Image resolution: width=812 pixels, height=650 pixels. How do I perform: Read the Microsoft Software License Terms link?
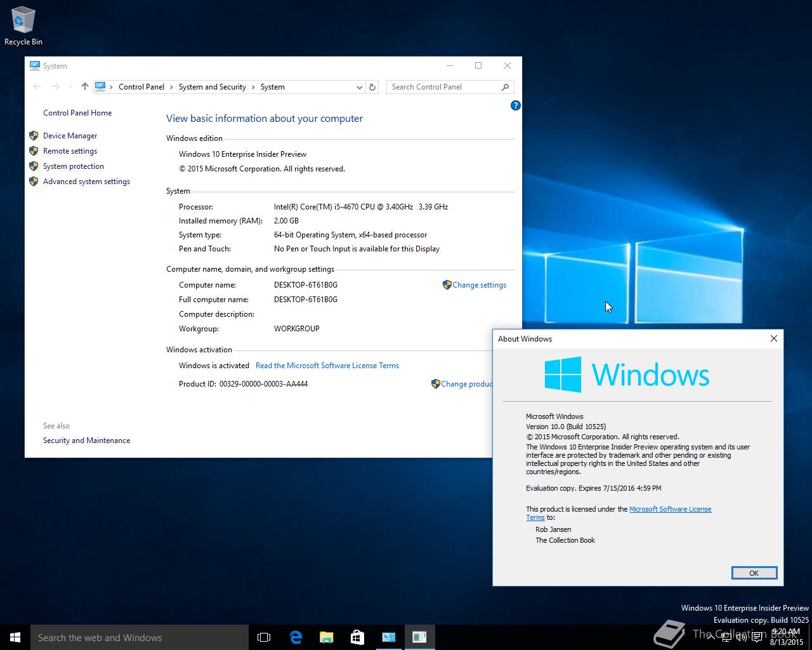(x=327, y=366)
